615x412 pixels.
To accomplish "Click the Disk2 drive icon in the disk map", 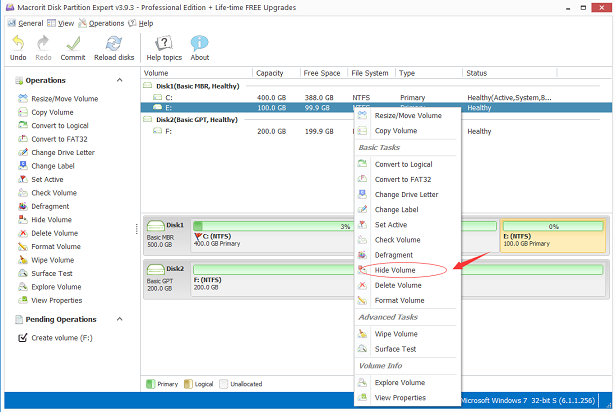I will (155, 270).
